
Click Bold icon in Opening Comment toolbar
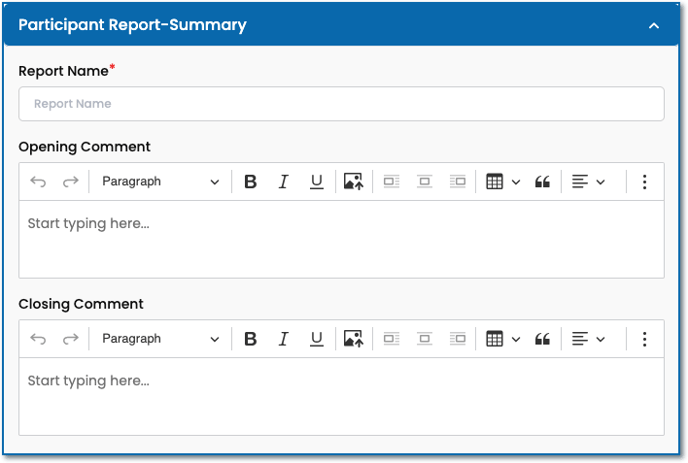pos(251,182)
